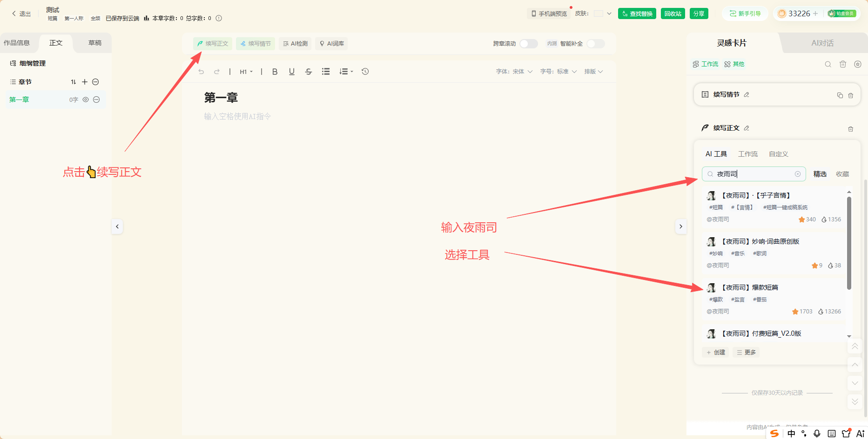This screenshot has height=439, width=868.
Task: Open more options for 第一章
Action: pos(96,100)
